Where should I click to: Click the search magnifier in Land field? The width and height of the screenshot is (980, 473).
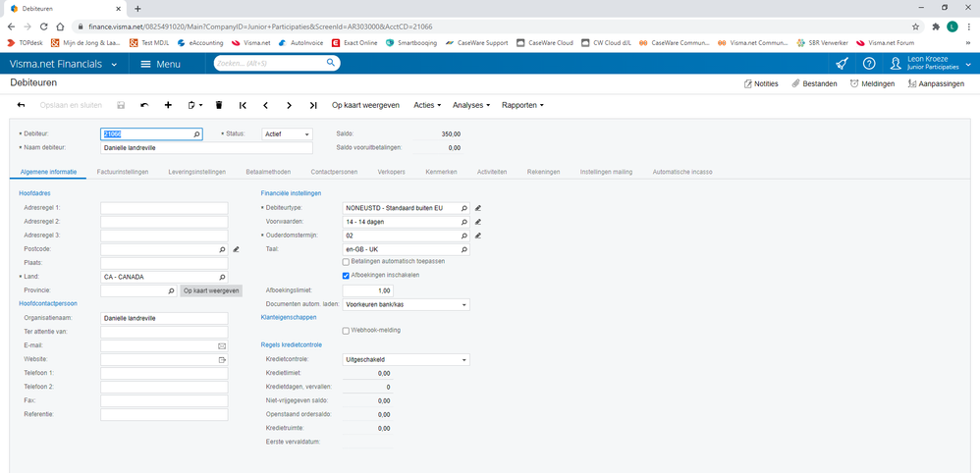click(x=222, y=277)
